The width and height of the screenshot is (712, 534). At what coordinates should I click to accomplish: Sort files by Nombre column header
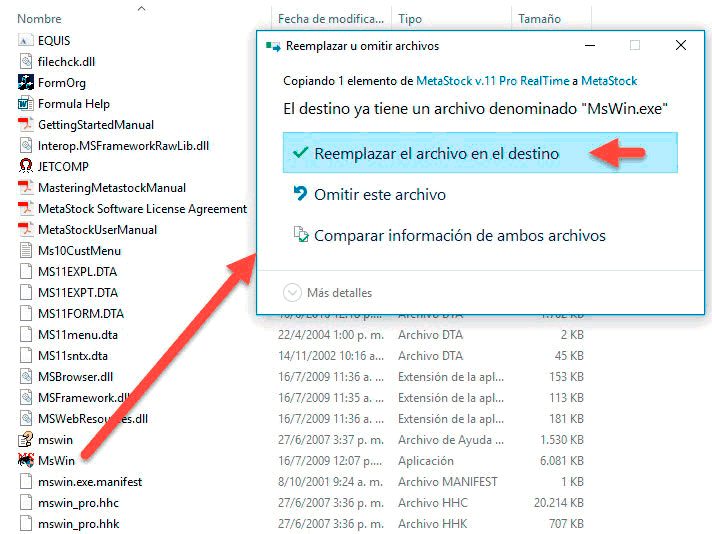40,19
